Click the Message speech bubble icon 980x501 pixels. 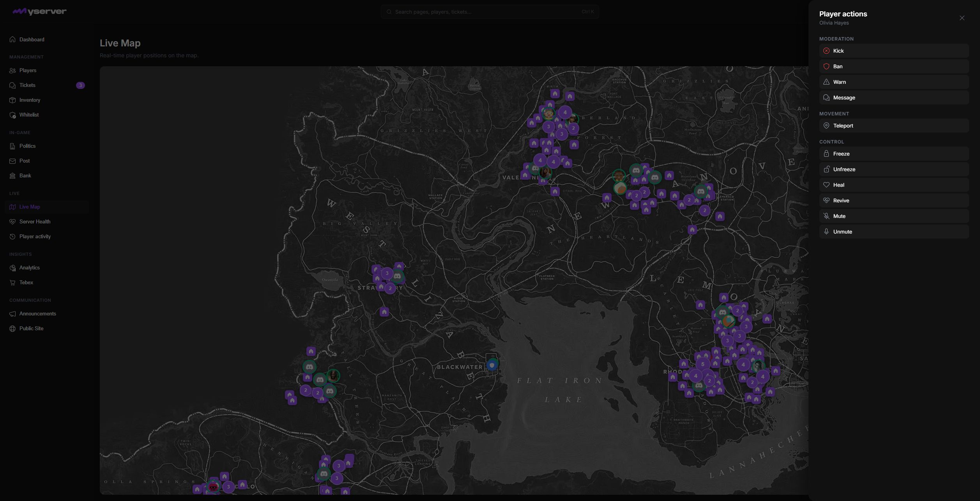[x=826, y=97]
